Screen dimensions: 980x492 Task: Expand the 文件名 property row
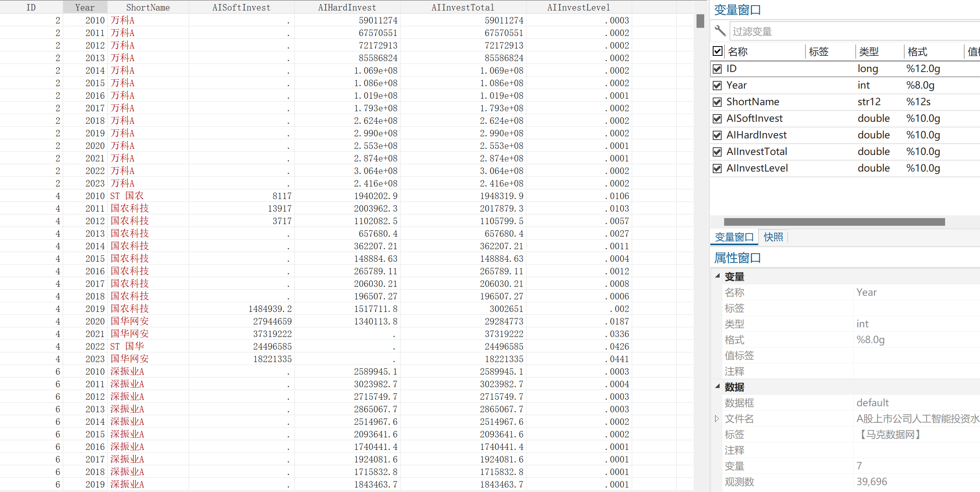pyautogui.click(x=716, y=418)
